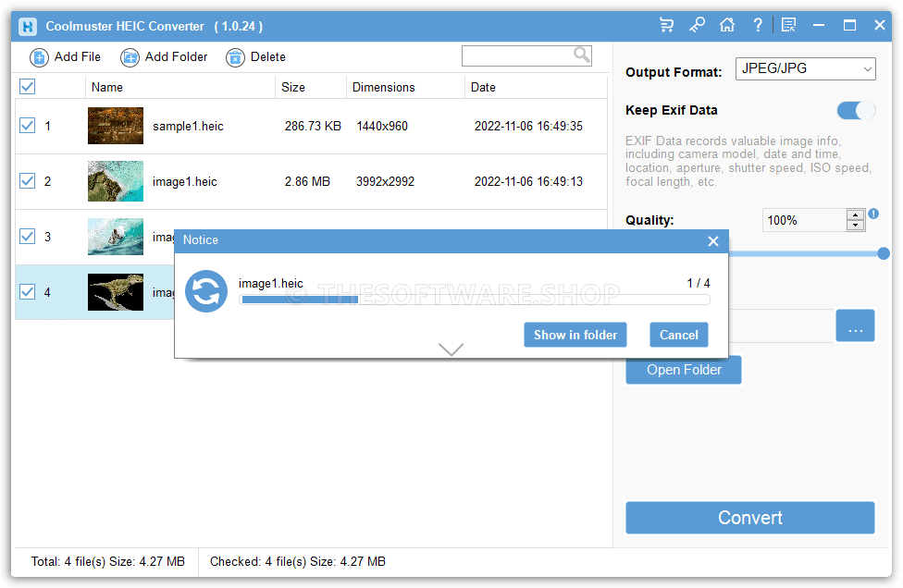Cancel the conversion in Notice dialog
The image size is (903, 588).
point(678,335)
